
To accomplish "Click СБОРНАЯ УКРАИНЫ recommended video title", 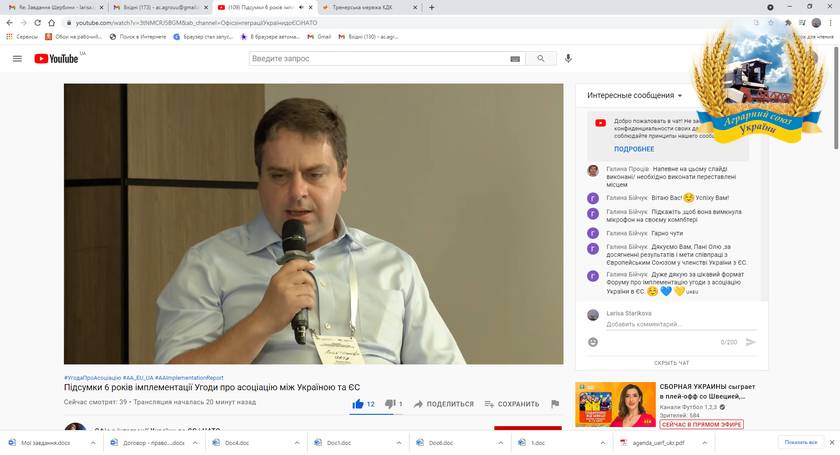I will [707, 391].
